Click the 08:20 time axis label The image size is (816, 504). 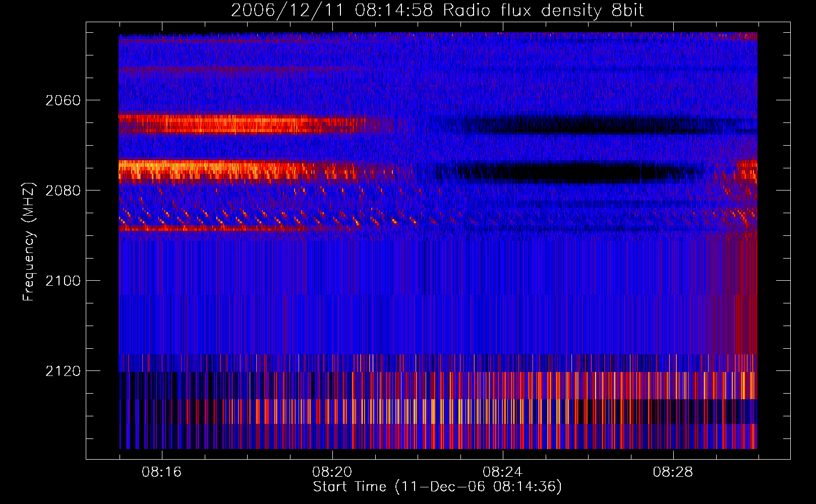pyautogui.click(x=332, y=472)
